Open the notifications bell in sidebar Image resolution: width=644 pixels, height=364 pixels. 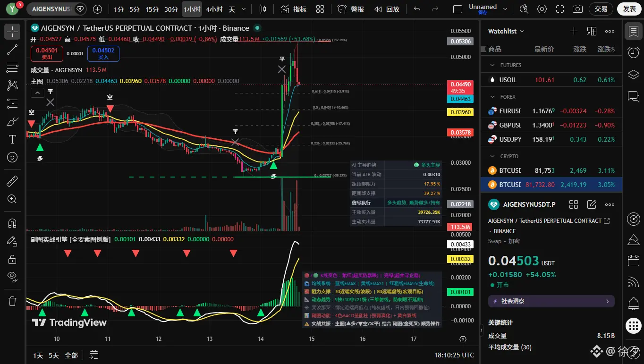click(633, 305)
